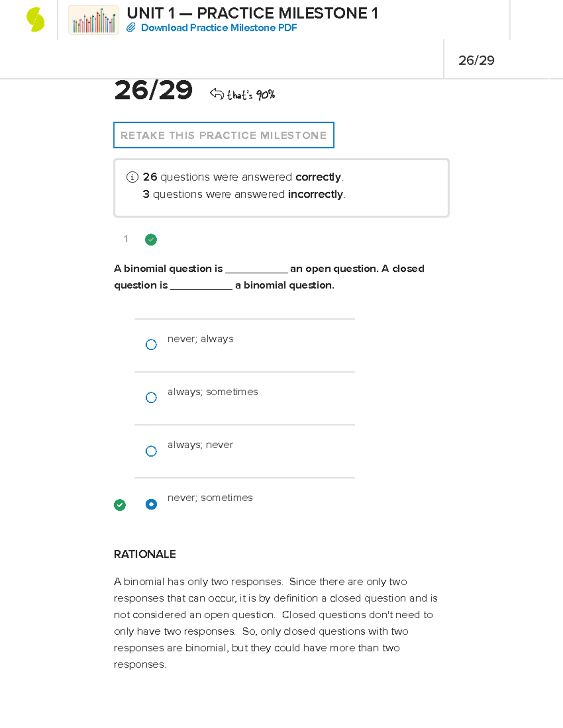Click green correct-answer checkmark beside last option
Screen dimensions: 563x728
click(120, 505)
